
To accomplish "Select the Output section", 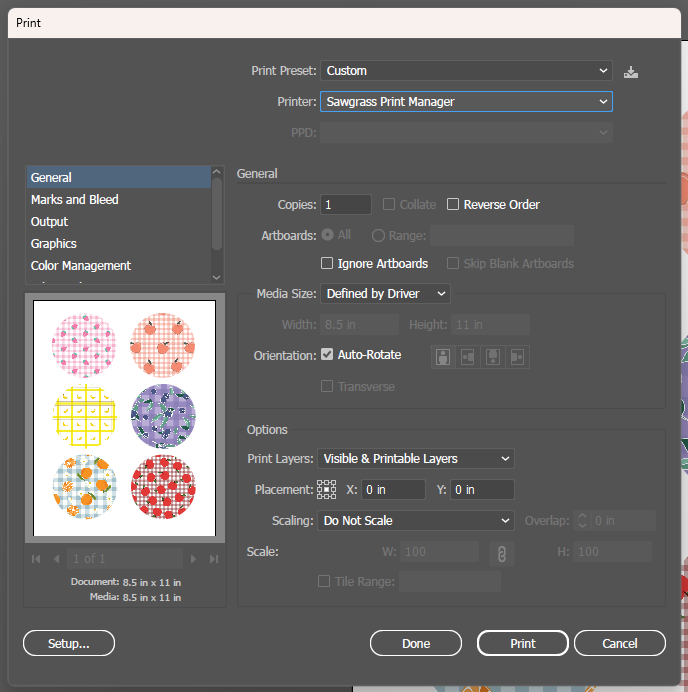I will [119, 222].
